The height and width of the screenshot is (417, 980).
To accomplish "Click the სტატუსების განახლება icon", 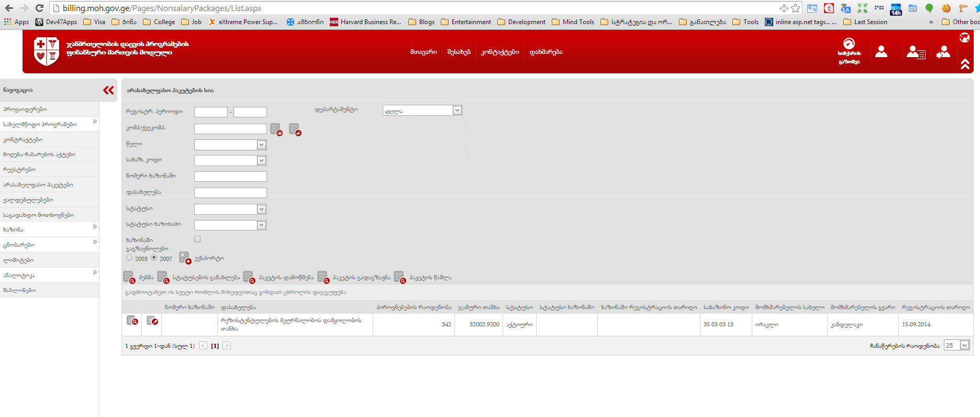I will click(x=163, y=277).
